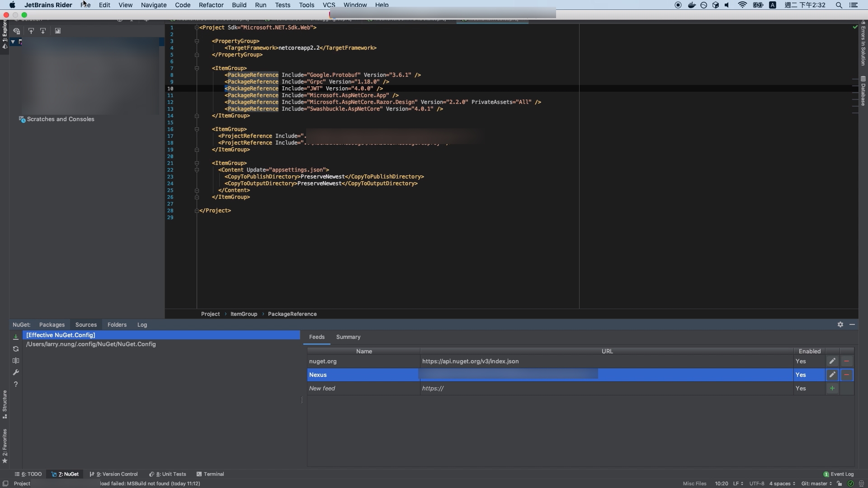Open the VCS menu

[x=329, y=5]
